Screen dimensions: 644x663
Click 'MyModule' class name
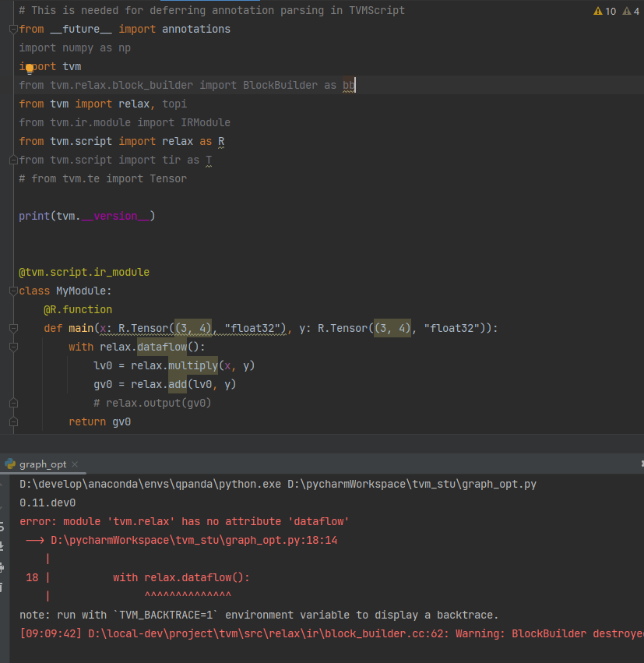(81, 291)
